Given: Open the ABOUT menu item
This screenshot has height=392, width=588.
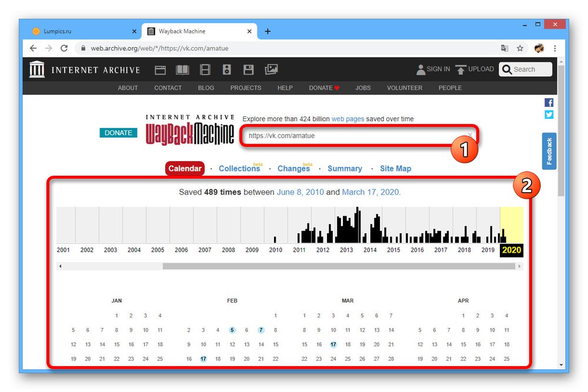Looking at the screenshot, I should [x=128, y=88].
